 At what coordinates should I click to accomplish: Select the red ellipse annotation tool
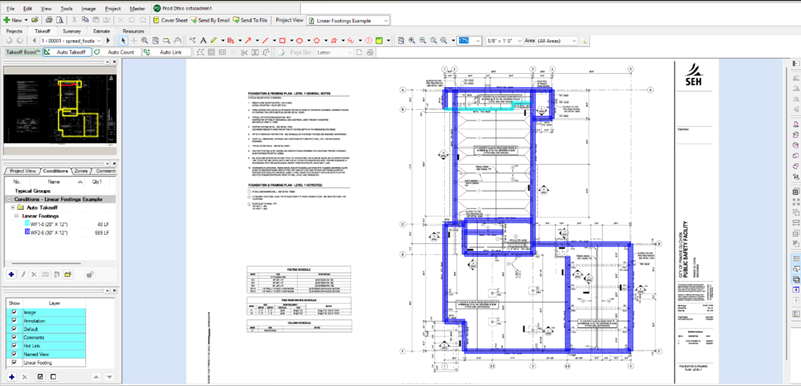[x=299, y=40]
